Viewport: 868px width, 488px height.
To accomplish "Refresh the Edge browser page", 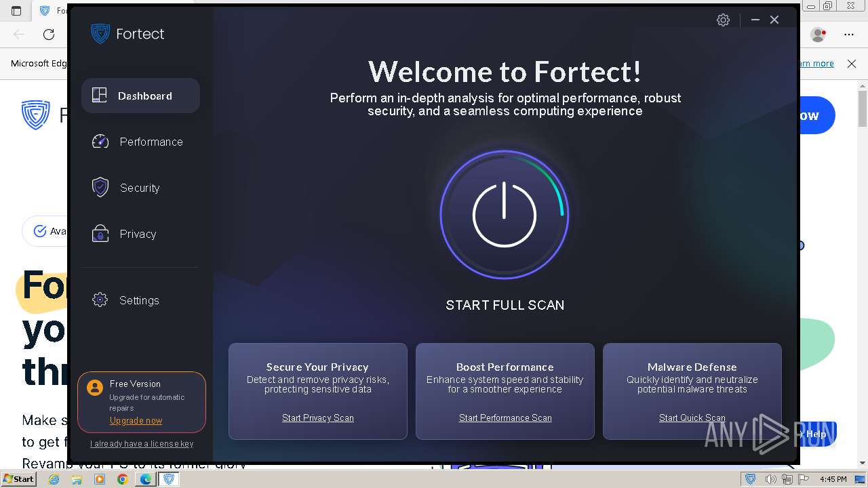I will (49, 34).
